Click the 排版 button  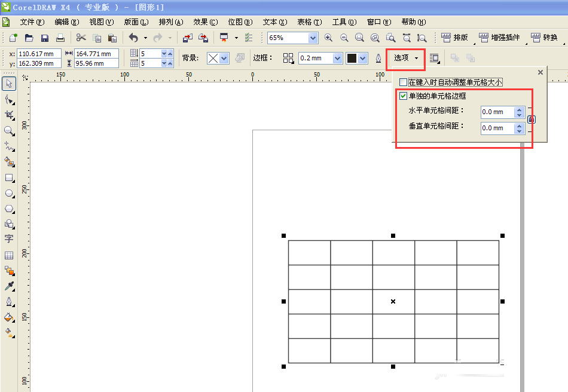[457, 37]
